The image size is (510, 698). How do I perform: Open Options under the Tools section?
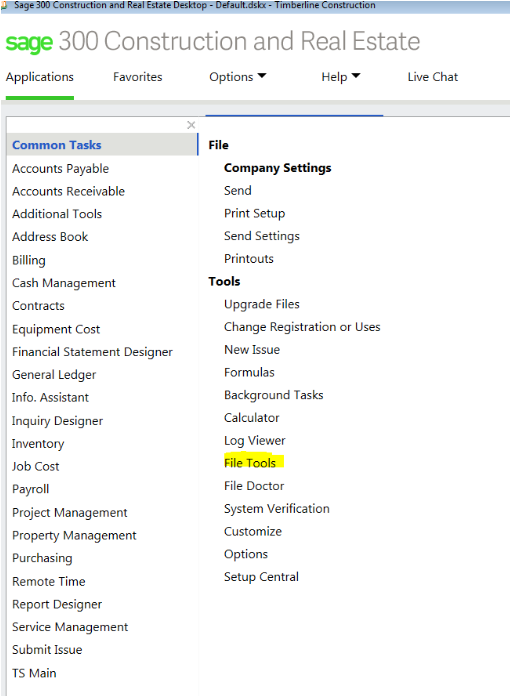tap(246, 554)
